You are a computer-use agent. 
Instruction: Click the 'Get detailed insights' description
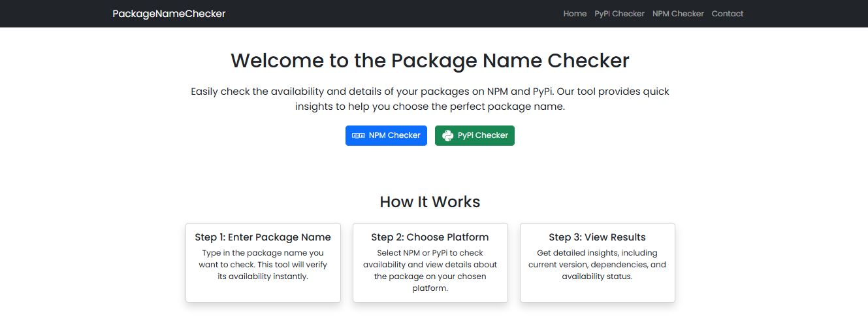click(597, 265)
